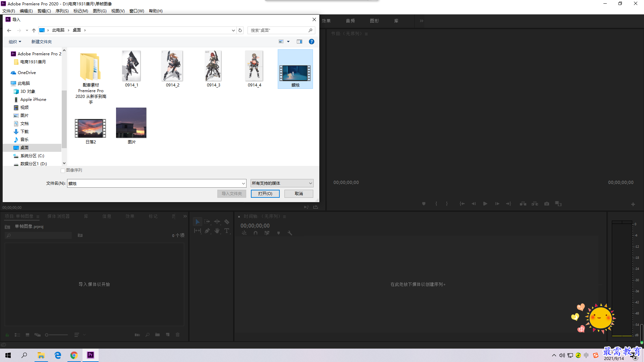Open the 组织 dropdown menu

click(15, 42)
